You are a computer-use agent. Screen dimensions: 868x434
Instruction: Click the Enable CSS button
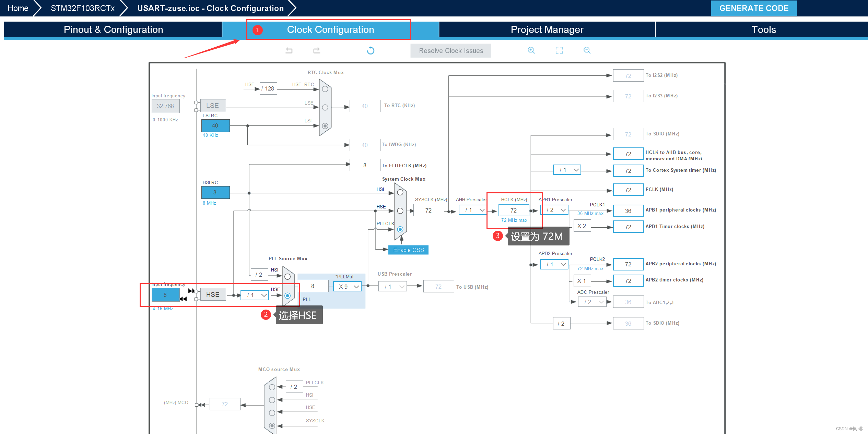pyautogui.click(x=408, y=250)
